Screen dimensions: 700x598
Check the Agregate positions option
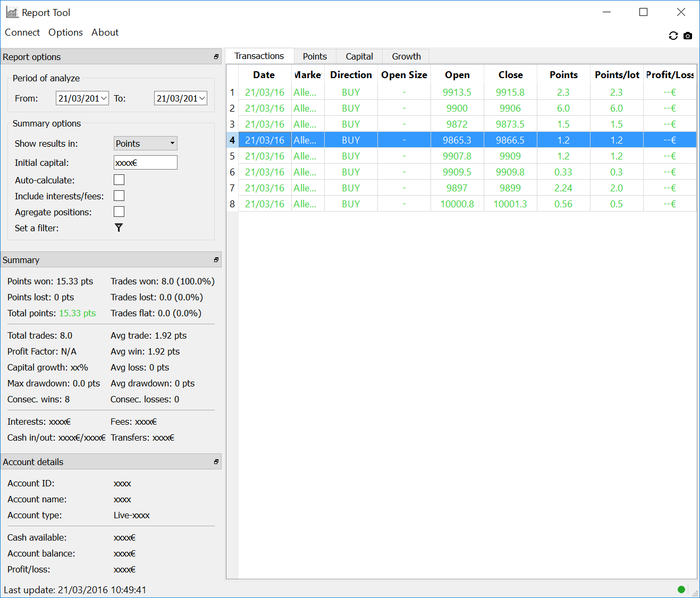click(x=119, y=212)
